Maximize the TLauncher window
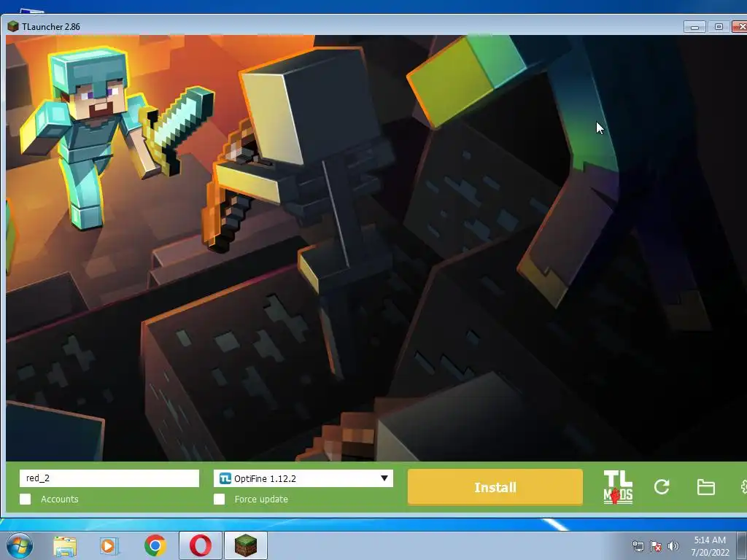 [719, 27]
